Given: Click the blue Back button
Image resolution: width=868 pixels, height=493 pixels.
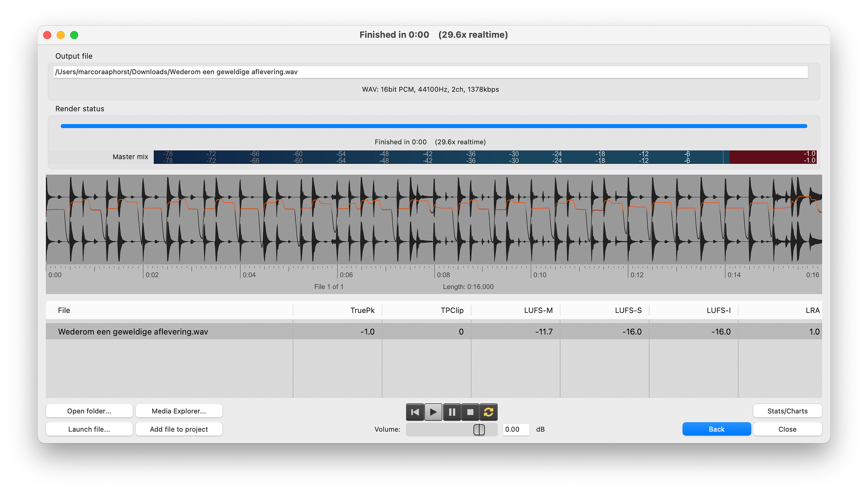Looking at the screenshot, I should [716, 429].
